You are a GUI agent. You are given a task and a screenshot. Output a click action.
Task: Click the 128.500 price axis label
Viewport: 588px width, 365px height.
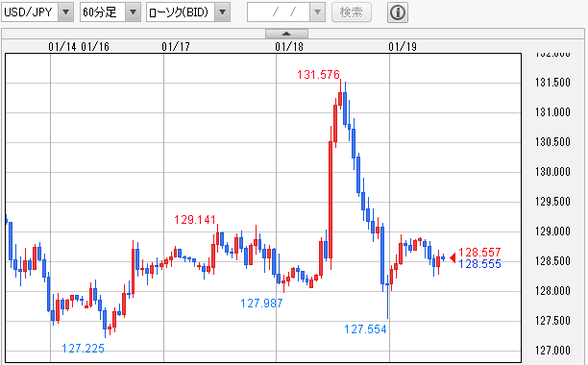click(552, 261)
